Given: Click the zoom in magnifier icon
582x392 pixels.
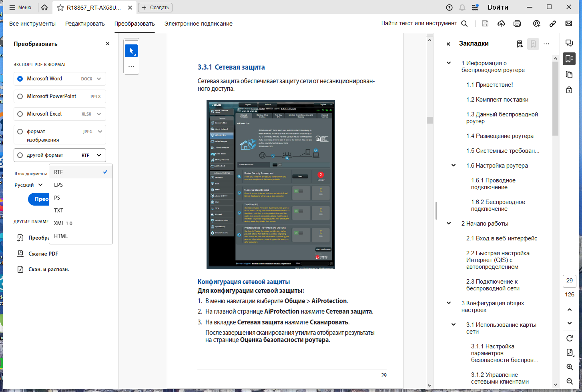Looking at the screenshot, I should 570,367.
